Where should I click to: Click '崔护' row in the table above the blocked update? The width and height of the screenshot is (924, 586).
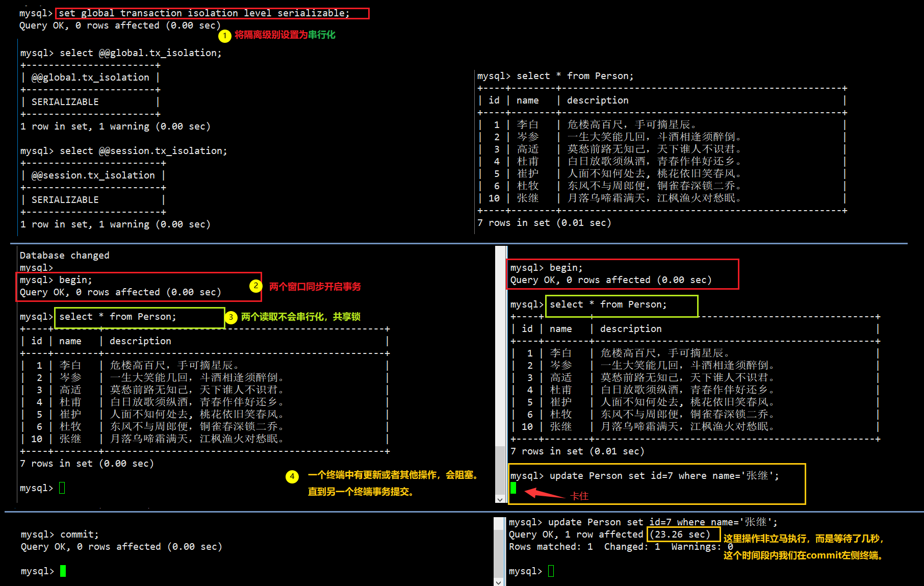695,402
